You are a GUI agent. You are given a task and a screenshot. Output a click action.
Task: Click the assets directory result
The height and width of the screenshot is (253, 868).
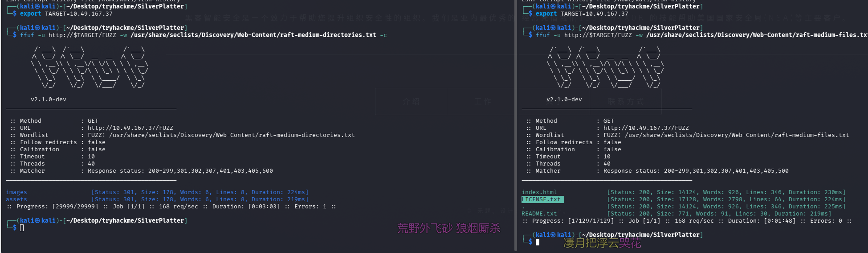(x=16, y=199)
